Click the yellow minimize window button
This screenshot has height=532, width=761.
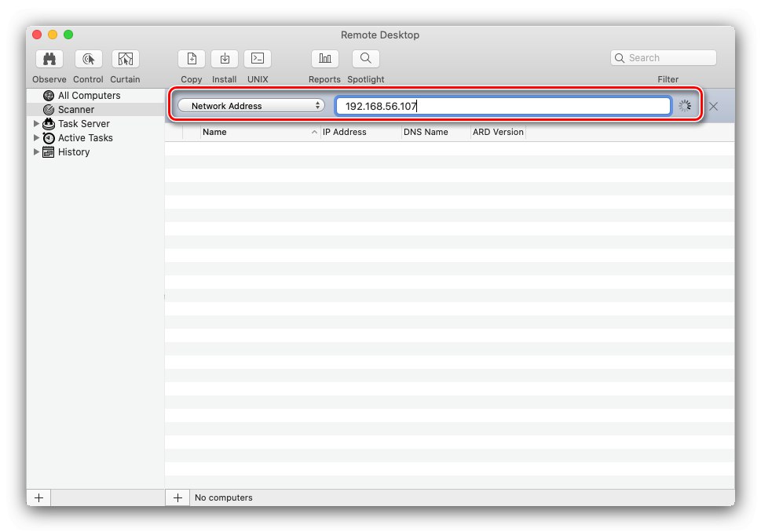pos(53,35)
